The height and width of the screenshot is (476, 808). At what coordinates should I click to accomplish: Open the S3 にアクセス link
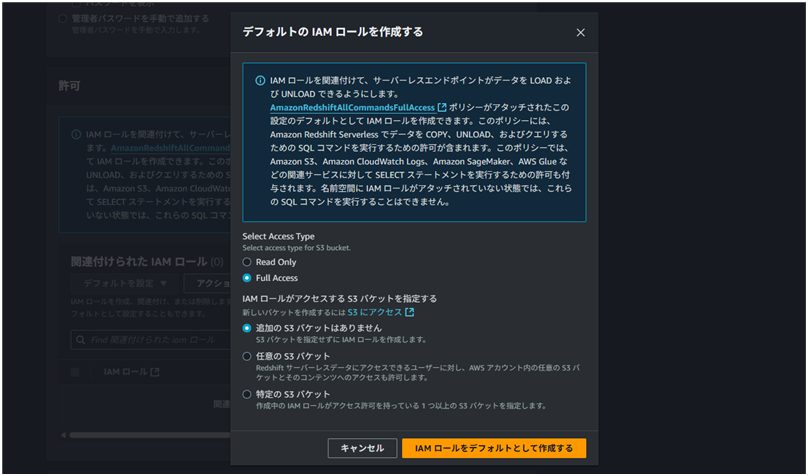[375, 312]
